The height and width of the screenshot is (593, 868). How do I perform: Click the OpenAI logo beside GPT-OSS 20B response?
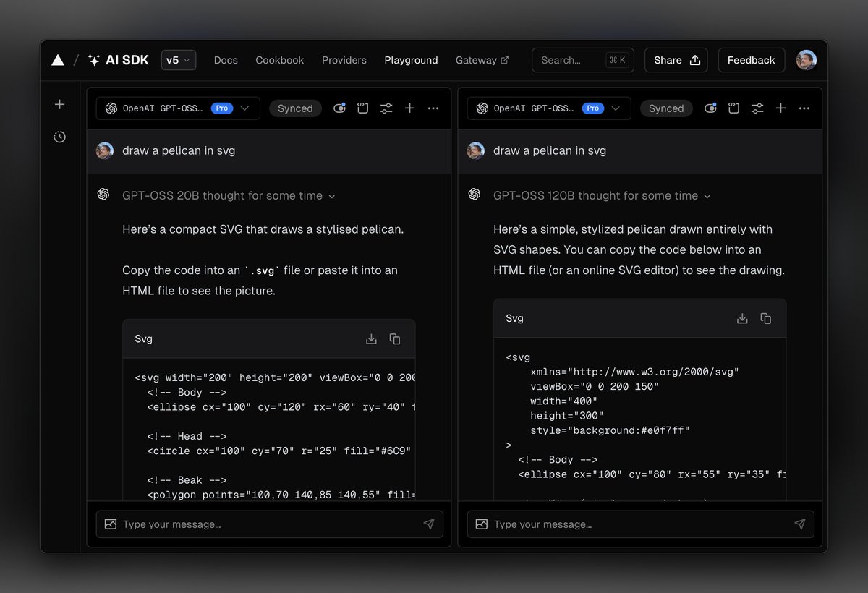(x=103, y=195)
